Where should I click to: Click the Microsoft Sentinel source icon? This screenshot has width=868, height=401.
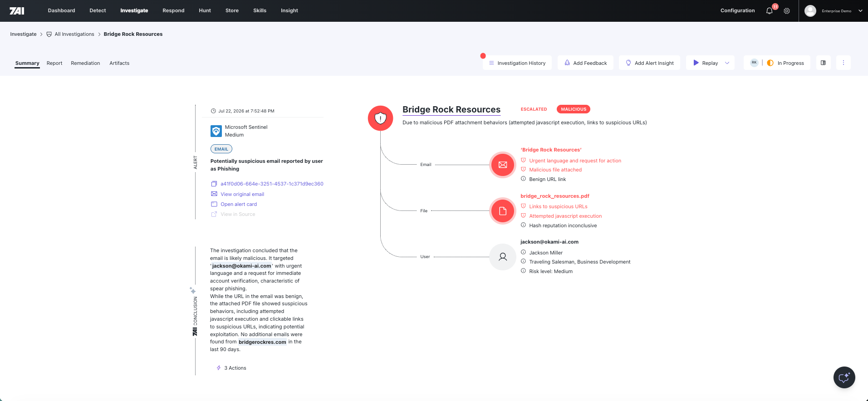pyautogui.click(x=216, y=131)
